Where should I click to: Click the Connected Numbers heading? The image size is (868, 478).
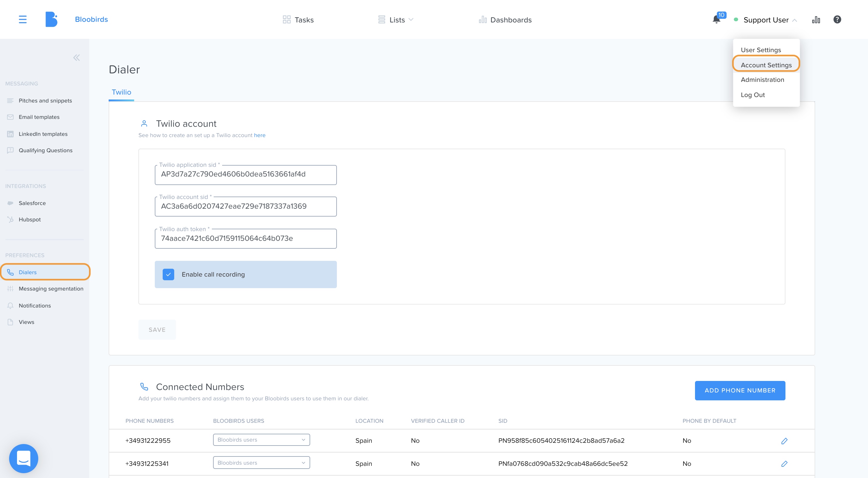coord(200,387)
